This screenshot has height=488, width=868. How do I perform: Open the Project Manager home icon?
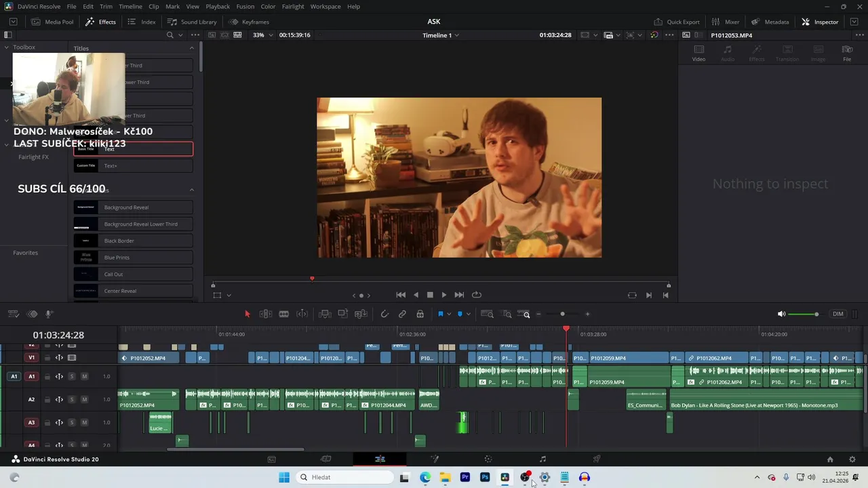point(830,460)
